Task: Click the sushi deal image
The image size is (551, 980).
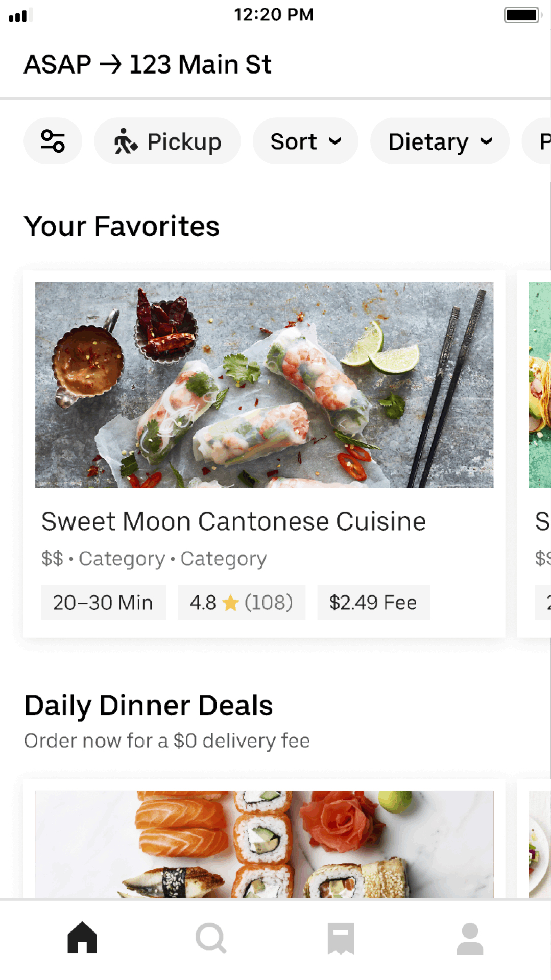Action: 264,844
